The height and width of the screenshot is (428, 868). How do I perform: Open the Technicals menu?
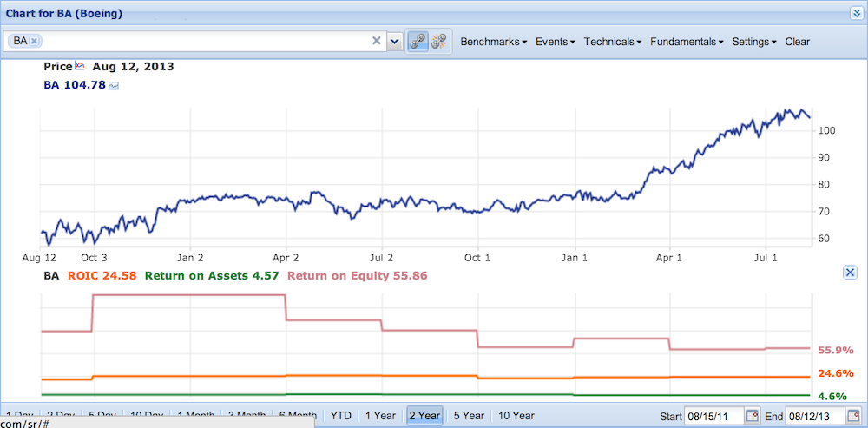(613, 42)
